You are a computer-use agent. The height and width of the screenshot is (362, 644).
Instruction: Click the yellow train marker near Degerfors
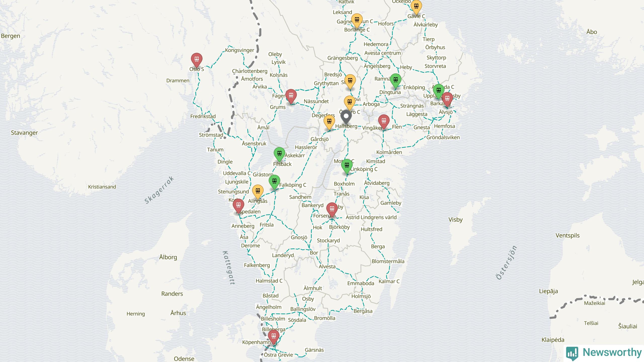[329, 122]
